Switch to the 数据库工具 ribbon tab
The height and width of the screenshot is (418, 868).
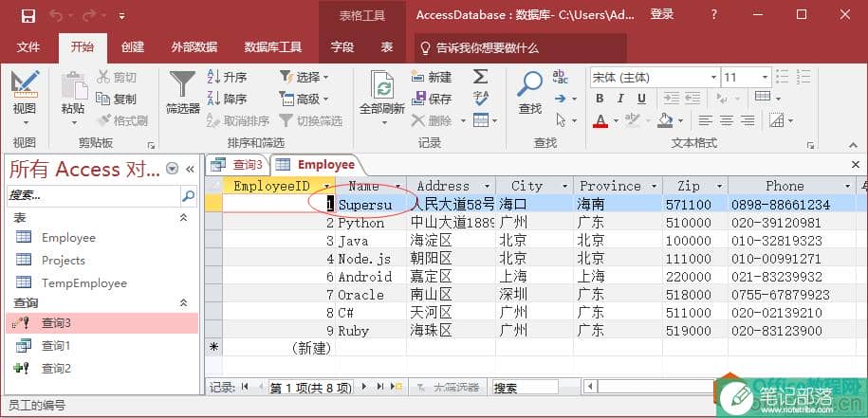pos(273,47)
